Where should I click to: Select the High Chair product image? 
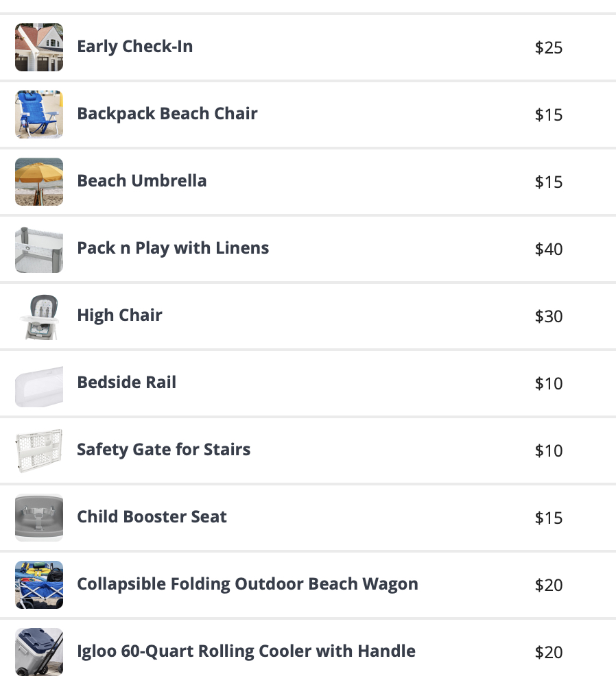(x=39, y=316)
